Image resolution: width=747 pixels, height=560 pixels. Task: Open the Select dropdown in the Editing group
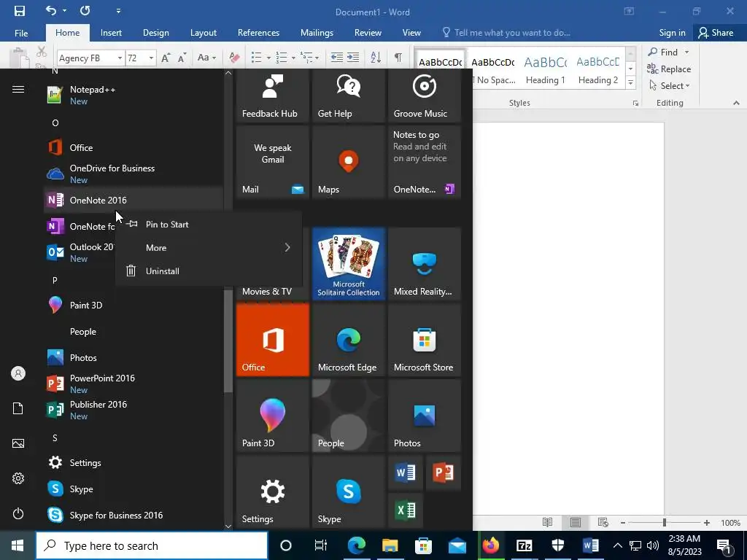[x=670, y=86]
